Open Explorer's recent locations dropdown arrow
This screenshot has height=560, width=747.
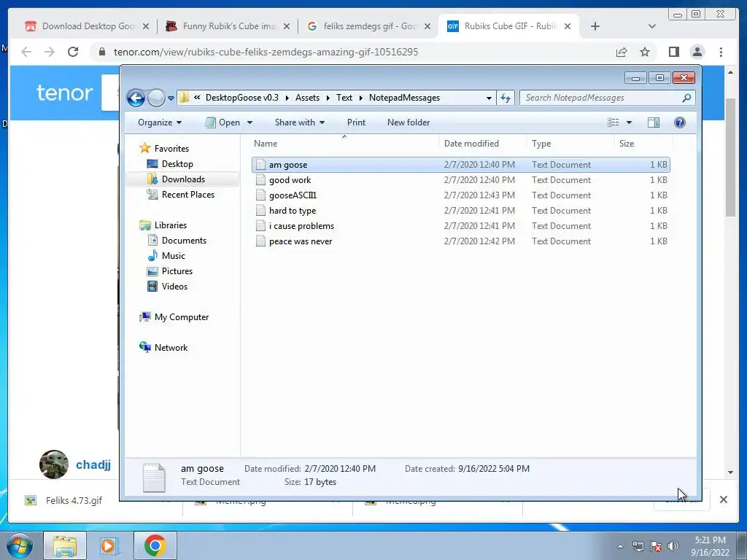tap(171, 98)
